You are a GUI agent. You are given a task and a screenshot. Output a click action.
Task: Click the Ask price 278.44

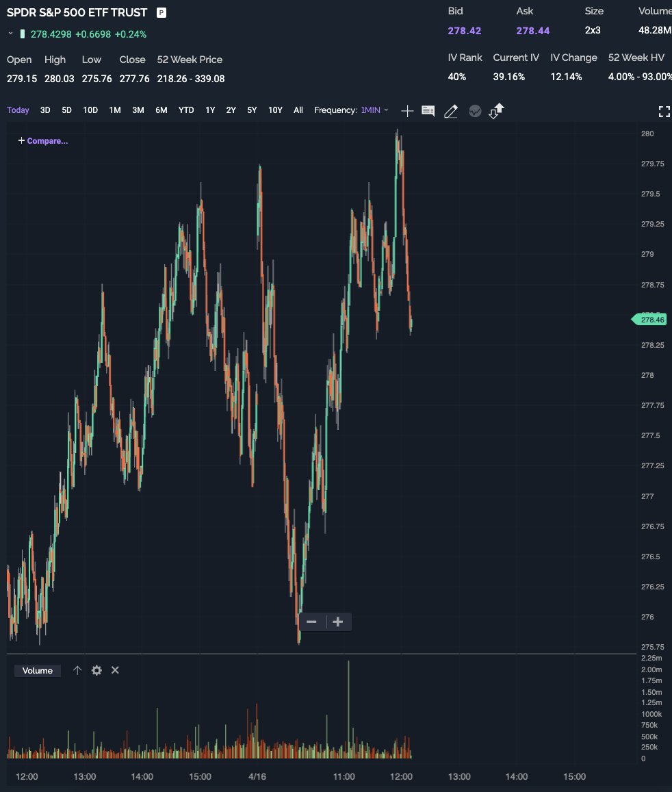coord(532,30)
